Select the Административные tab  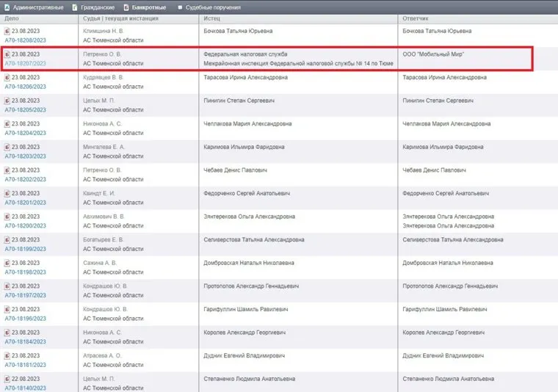37,7
